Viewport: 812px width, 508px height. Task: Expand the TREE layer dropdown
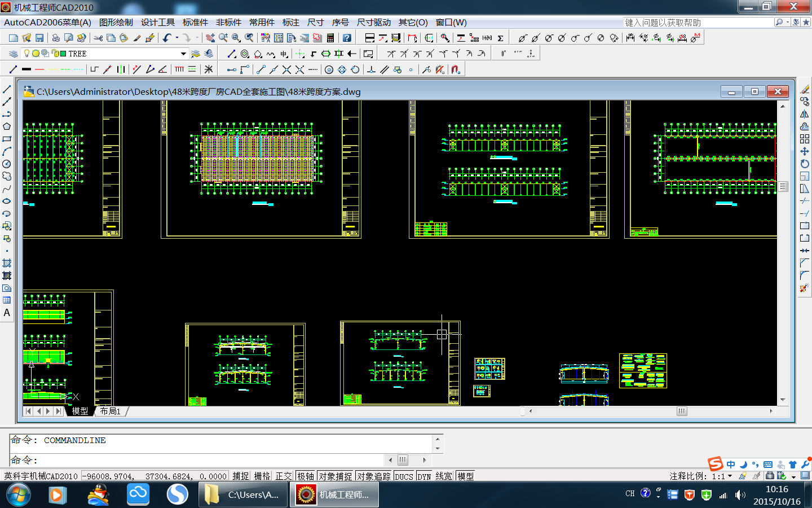[x=183, y=54]
